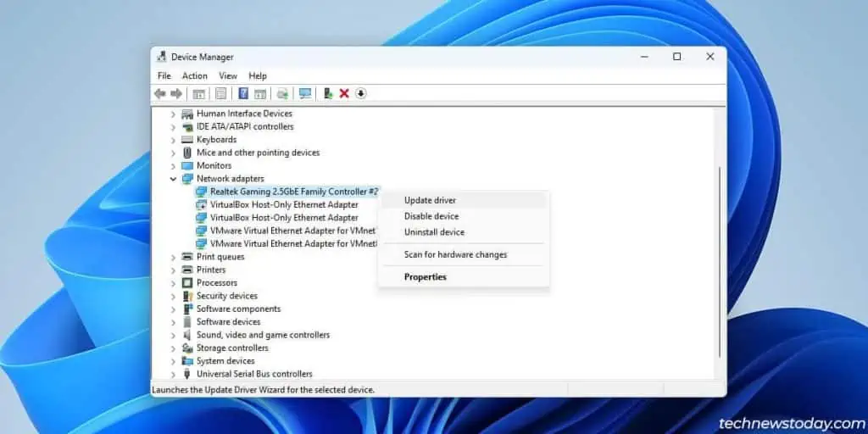Select 'Universal Serial Bus controllers' label

pos(254,374)
